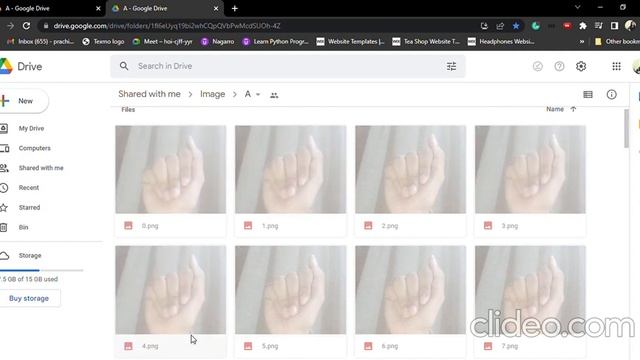Click Storage in sidebar
Viewport: 640px width, 360px height.
coord(30,256)
